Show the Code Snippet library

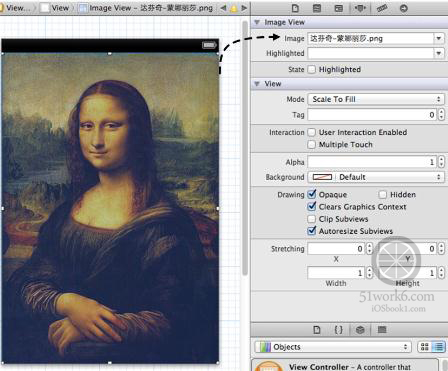338,330
